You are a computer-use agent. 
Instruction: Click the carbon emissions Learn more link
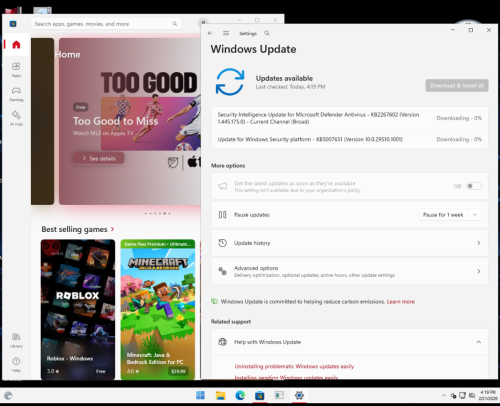401,302
